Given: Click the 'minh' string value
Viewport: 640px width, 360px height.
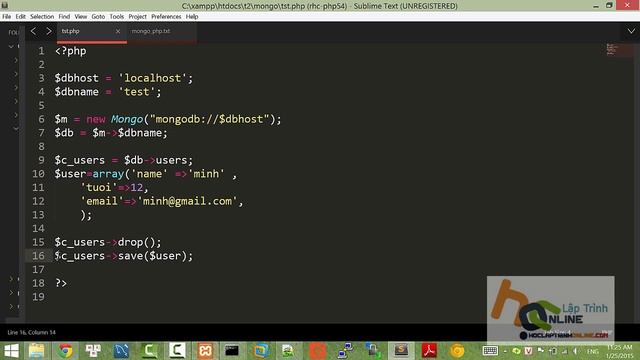Looking at the screenshot, I should click(206, 174).
